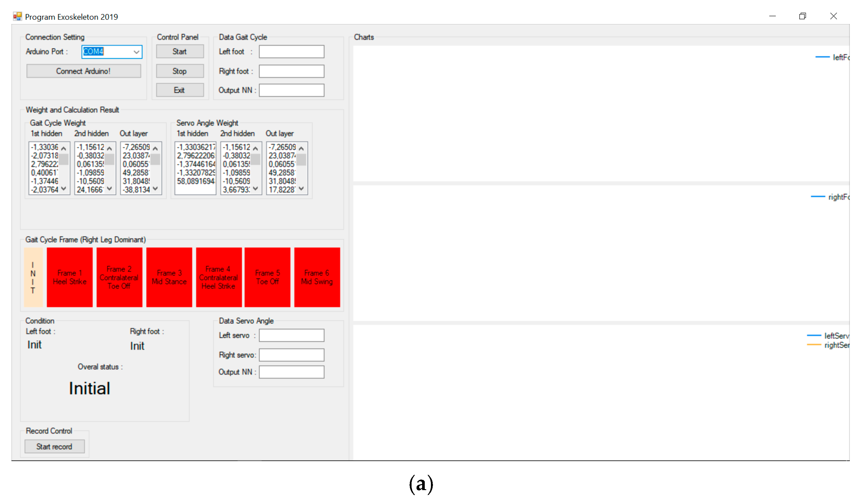Image resolution: width=868 pixels, height=503 pixels.
Task: Click the Program Exoskeleton app icon
Action: tap(17, 16)
